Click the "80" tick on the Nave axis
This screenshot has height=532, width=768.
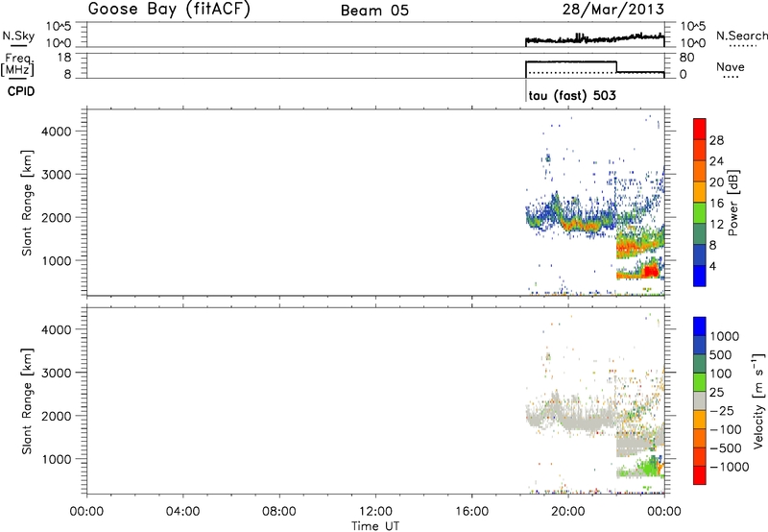687,58
